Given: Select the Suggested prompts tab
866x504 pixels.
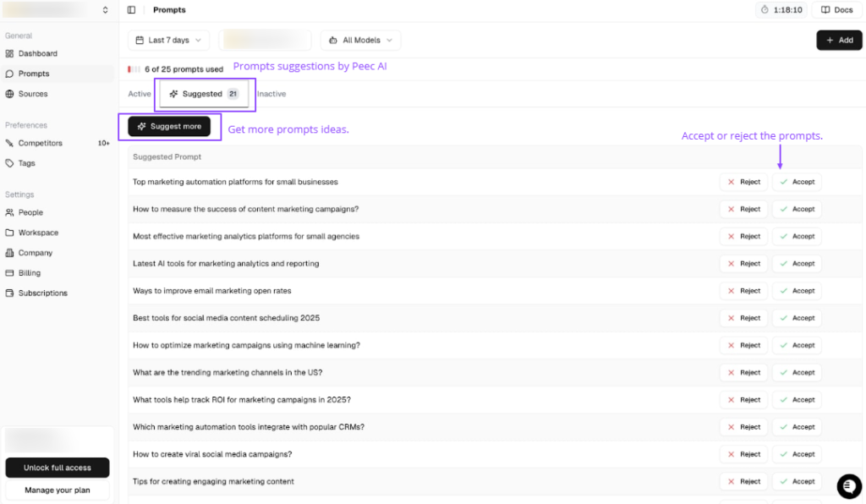Looking at the screenshot, I should coord(204,94).
